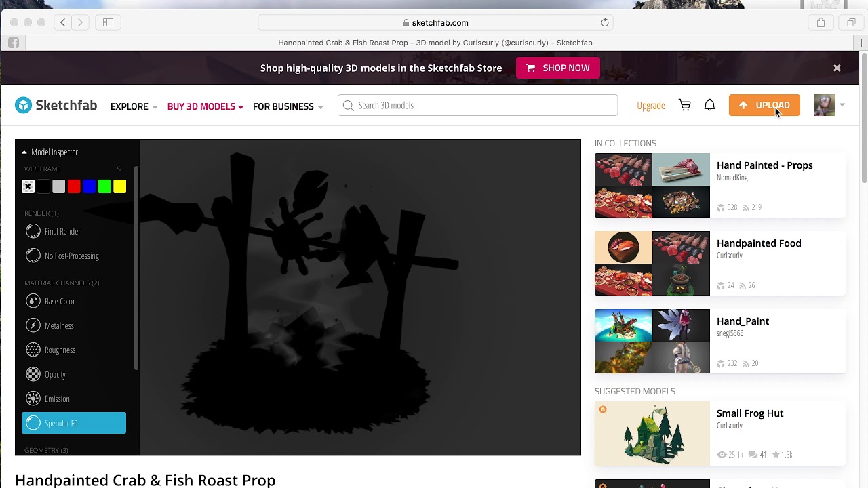Image resolution: width=868 pixels, height=488 pixels.
Task: Click the Sketchfab logo
Action: click(56, 105)
